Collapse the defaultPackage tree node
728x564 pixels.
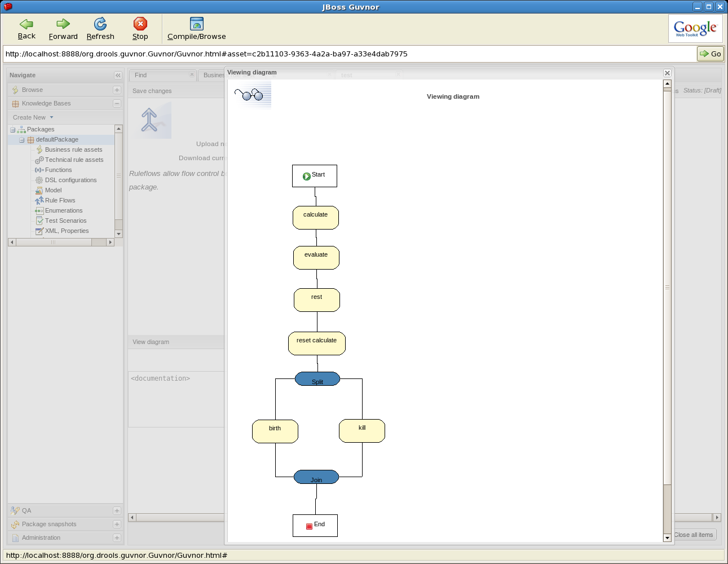click(22, 140)
